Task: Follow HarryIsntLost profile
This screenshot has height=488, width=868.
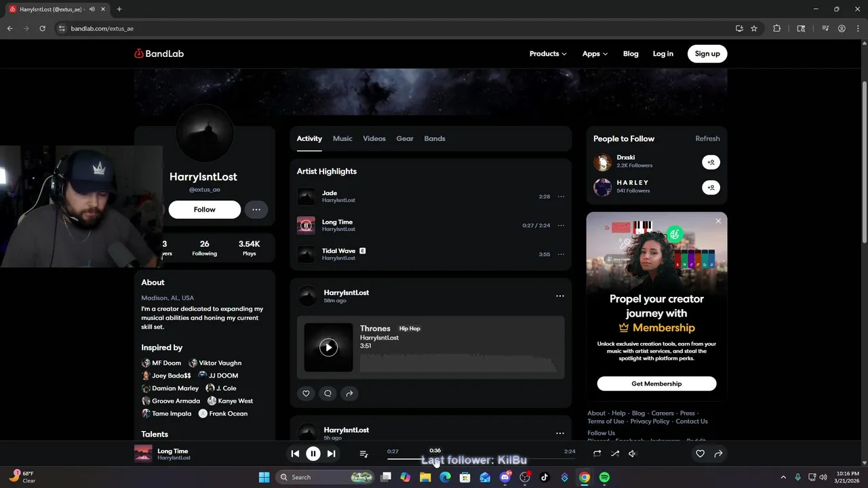Action: coord(204,209)
